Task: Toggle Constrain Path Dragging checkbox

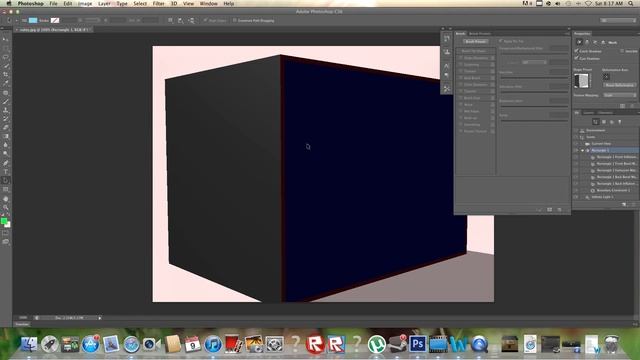Action: point(235,20)
